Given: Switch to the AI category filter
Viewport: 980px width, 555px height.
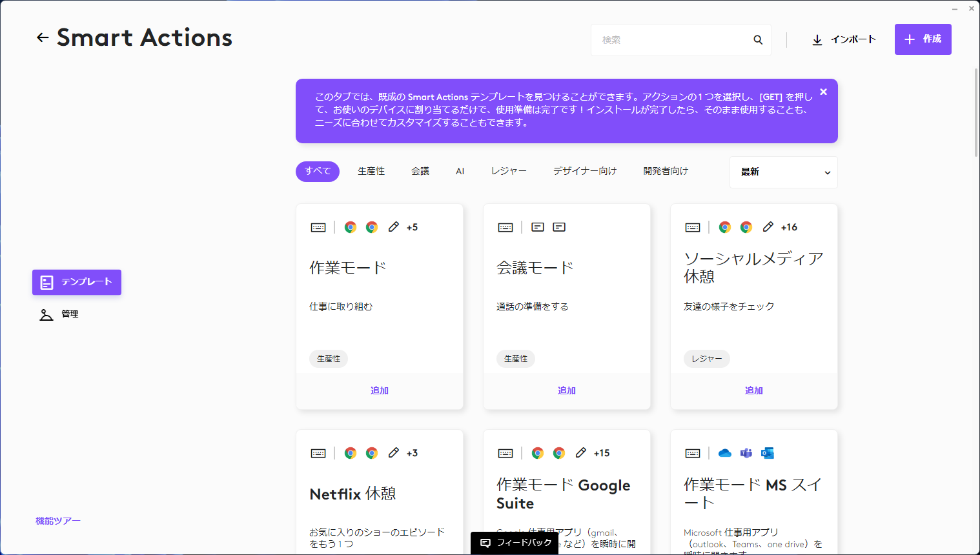Looking at the screenshot, I should (x=460, y=172).
